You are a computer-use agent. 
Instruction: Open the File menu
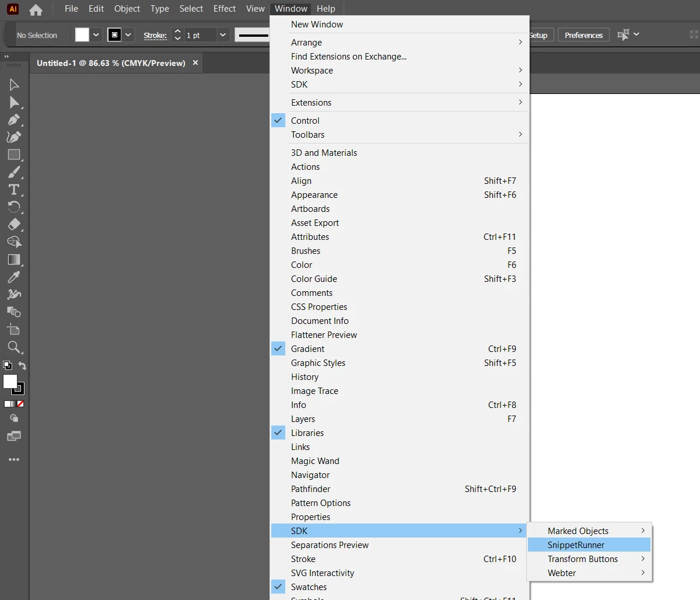[71, 9]
